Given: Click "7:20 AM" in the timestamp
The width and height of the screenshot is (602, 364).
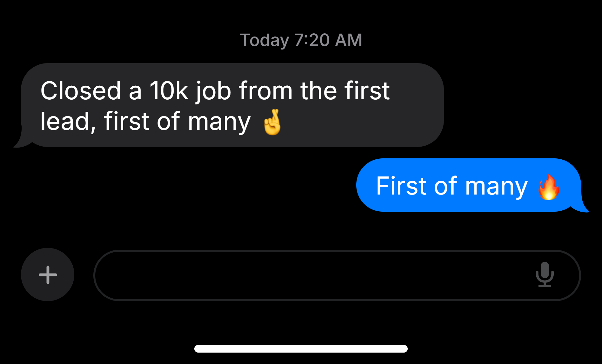Looking at the screenshot, I should pos(328,40).
